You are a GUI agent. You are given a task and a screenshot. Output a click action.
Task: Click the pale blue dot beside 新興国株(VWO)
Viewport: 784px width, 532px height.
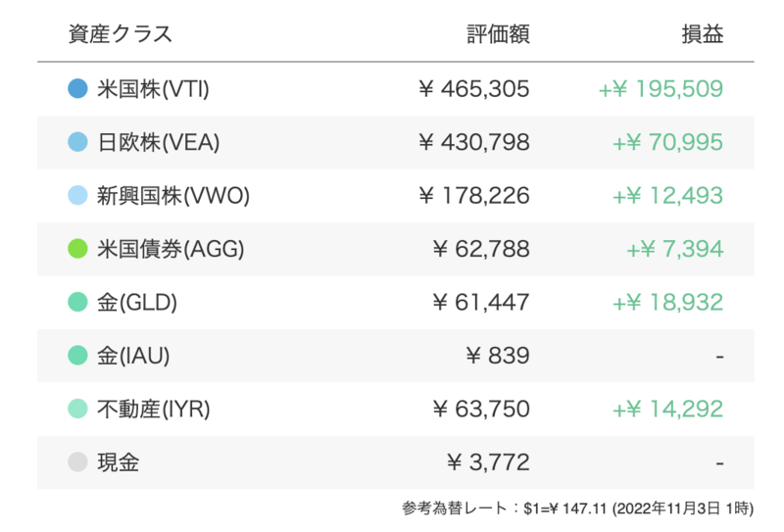[77, 195]
